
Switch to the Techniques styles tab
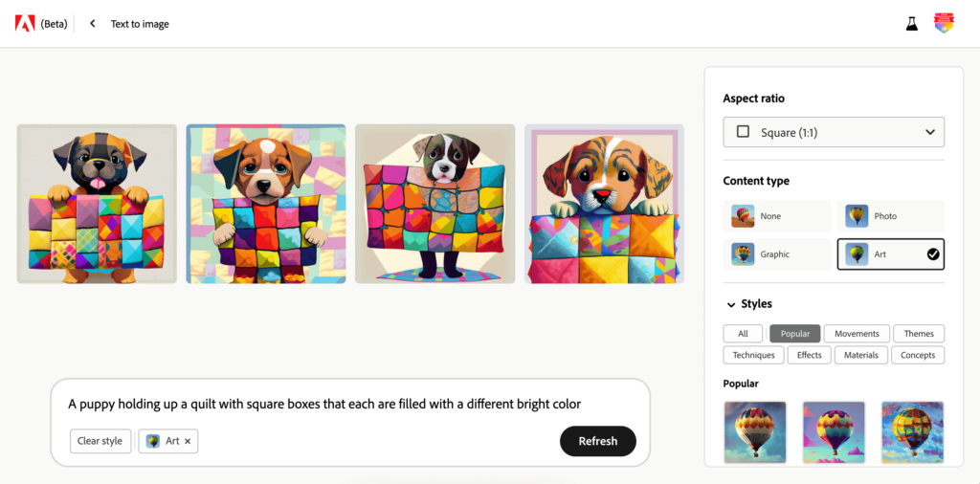[x=754, y=355]
